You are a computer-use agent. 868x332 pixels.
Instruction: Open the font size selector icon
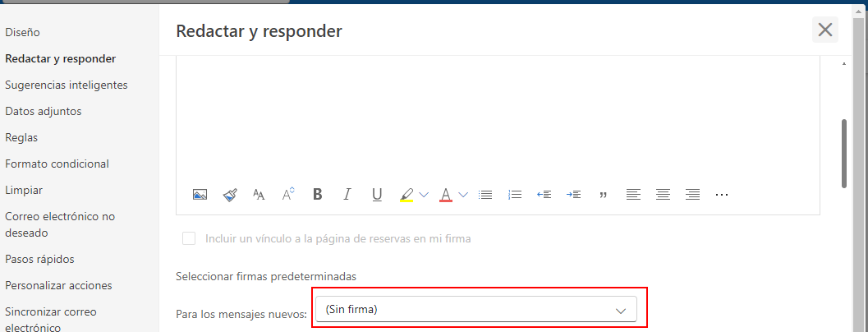259,195
